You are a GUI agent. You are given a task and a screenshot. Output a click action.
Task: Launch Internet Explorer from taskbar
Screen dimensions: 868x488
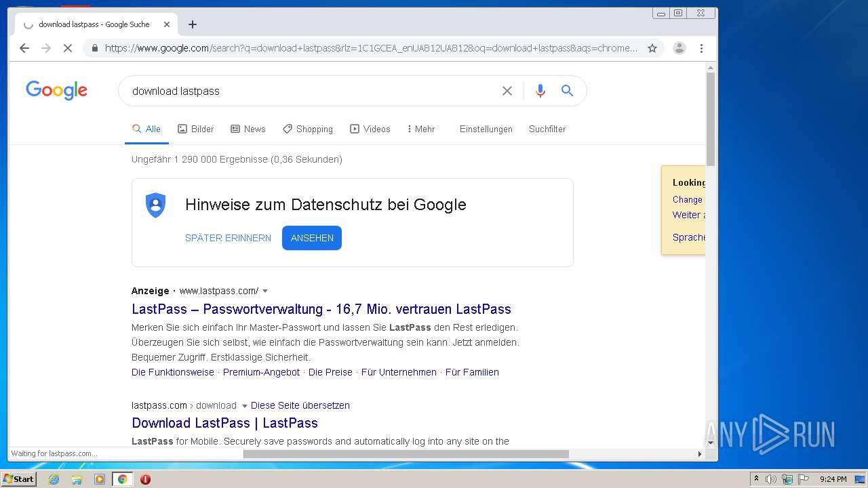pyautogui.click(x=54, y=479)
